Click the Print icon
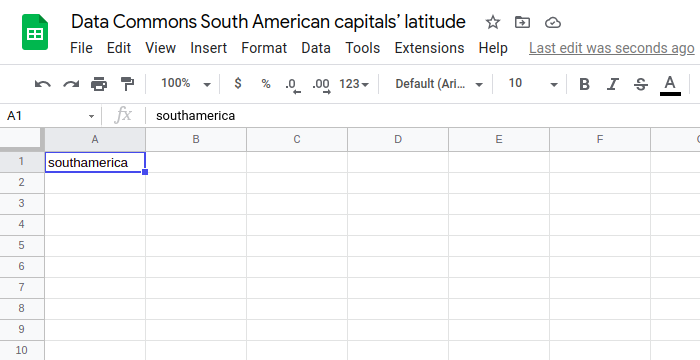This screenshot has height=360, width=700. [x=99, y=84]
